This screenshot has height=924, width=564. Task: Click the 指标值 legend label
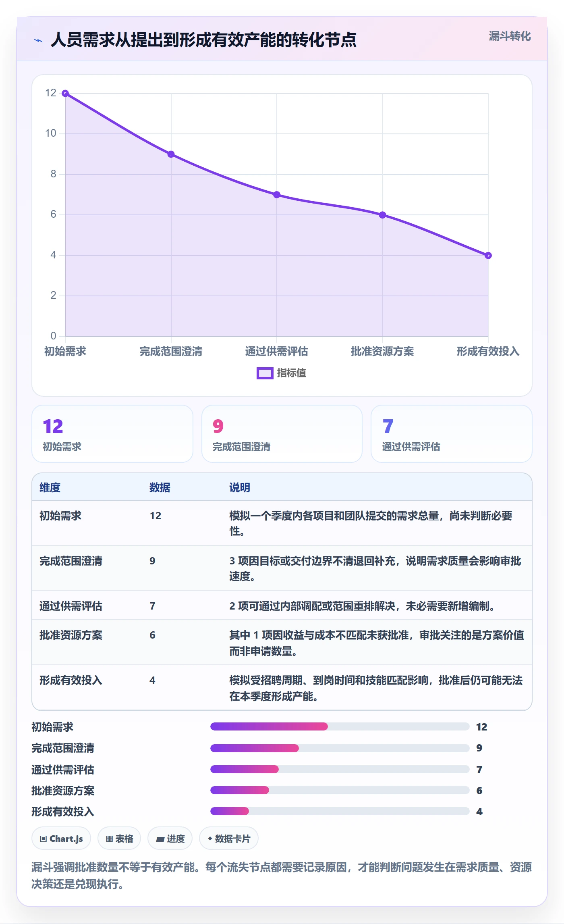pyautogui.click(x=292, y=373)
